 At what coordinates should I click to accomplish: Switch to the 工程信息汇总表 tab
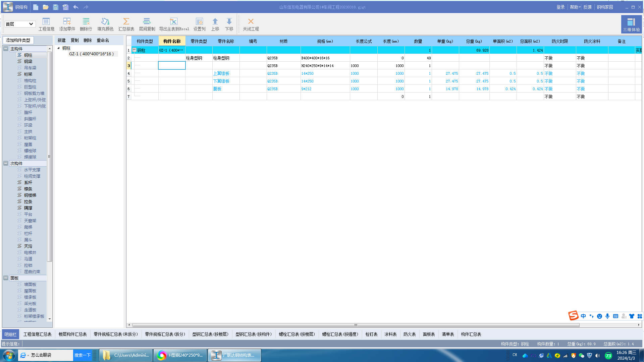37,335
